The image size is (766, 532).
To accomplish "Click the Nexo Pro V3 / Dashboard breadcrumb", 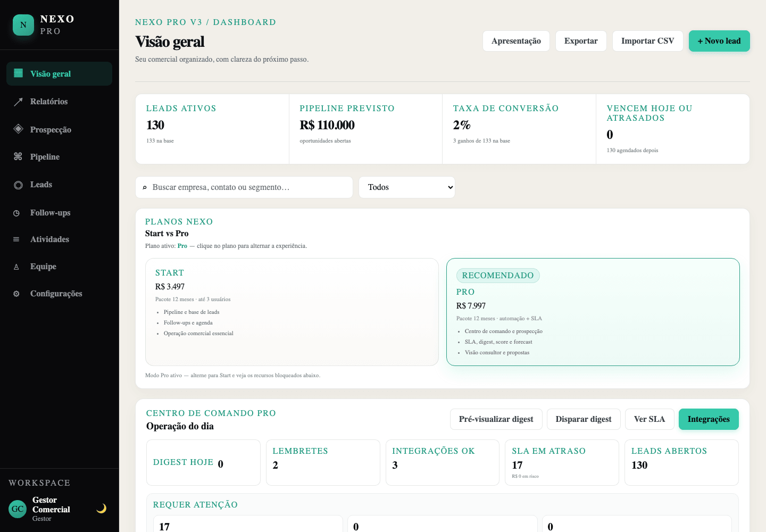I will pyautogui.click(x=205, y=22).
